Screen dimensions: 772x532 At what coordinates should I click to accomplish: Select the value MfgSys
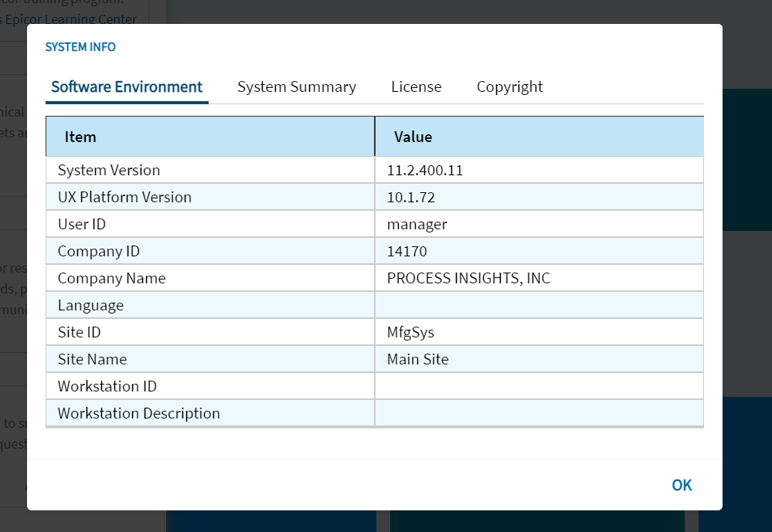pos(410,333)
